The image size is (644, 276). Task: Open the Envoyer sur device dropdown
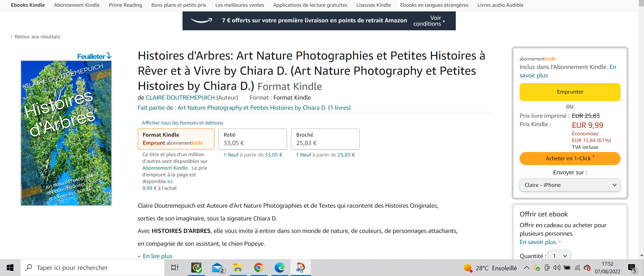570,185
